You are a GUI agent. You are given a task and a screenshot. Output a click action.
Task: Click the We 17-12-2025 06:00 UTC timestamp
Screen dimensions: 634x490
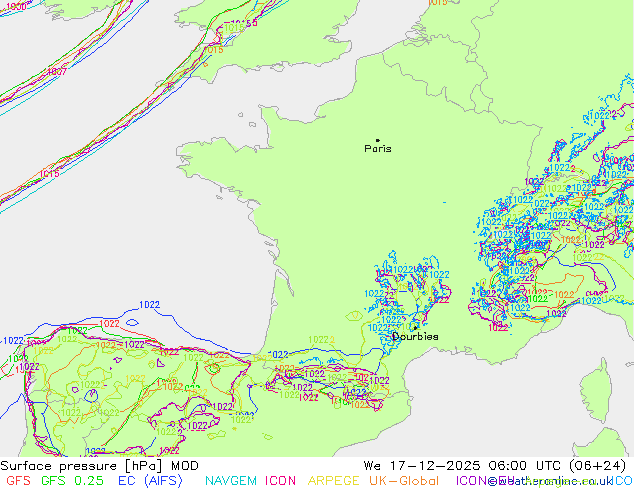pyautogui.click(x=495, y=466)
